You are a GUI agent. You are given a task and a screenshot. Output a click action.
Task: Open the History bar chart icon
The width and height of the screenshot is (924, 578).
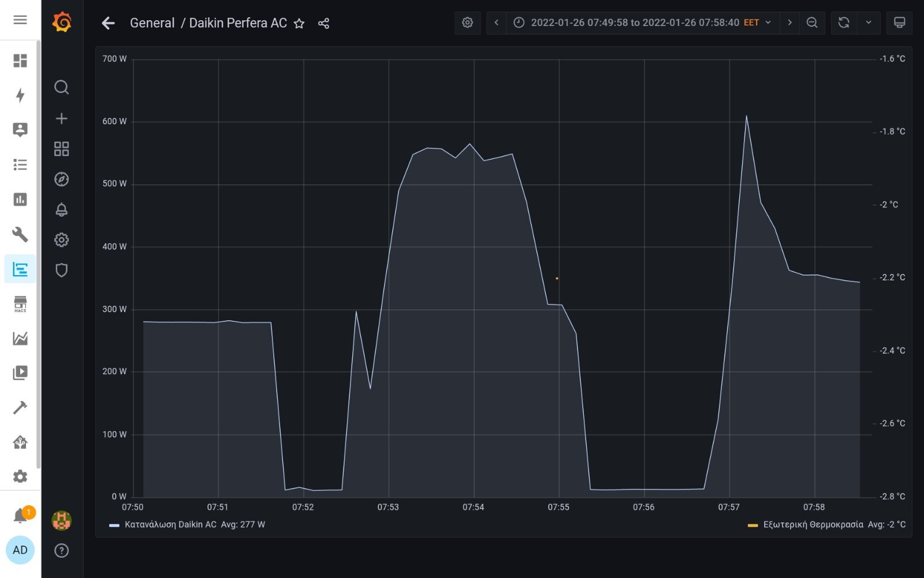point(20,199)
